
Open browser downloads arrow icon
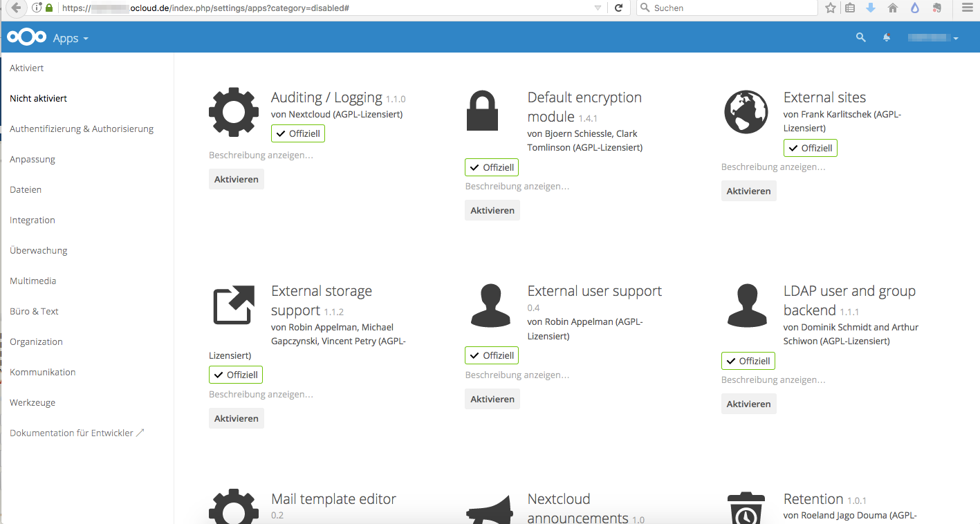tap(871, 8)
